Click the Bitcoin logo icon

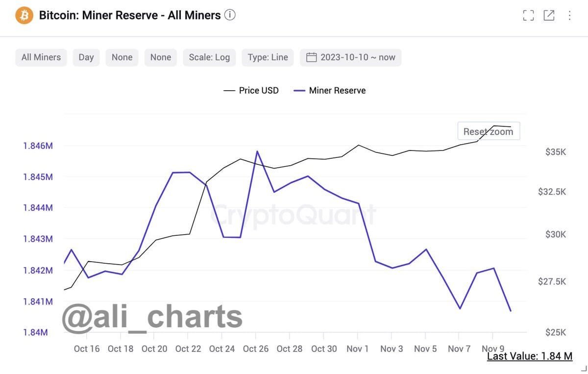click(24, 16)
